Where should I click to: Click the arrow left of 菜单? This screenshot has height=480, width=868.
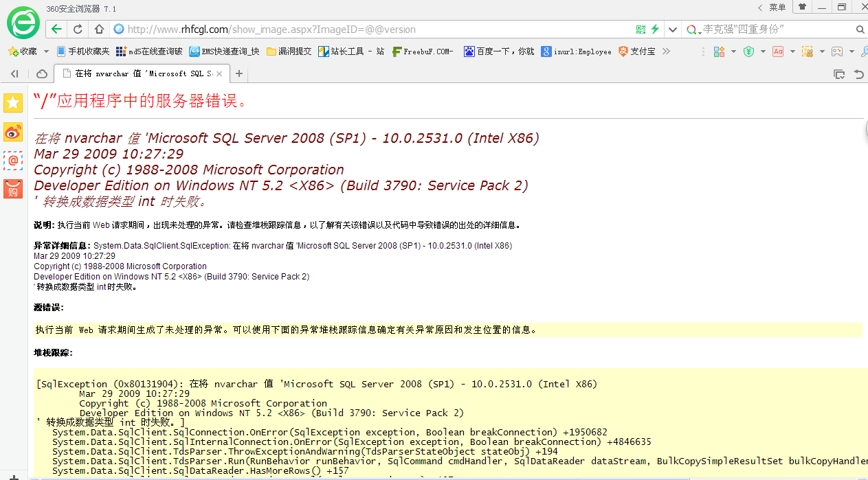click(x=760, y=8)
